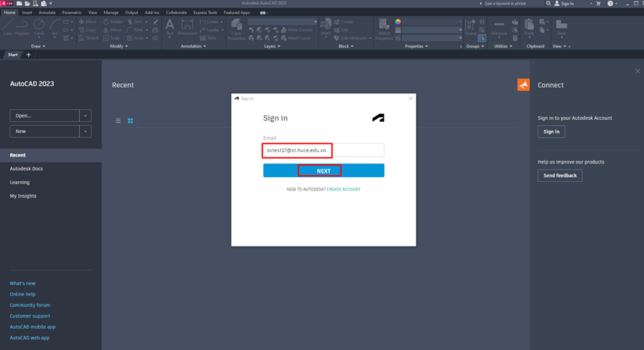
Task: Switch to list view of recent files
Action: tap(118, 121)
